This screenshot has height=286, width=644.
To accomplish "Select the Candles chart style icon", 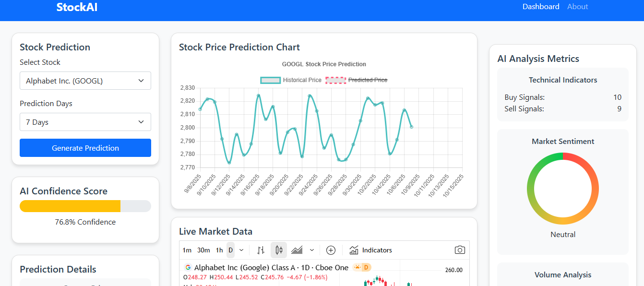I will 279,250.
